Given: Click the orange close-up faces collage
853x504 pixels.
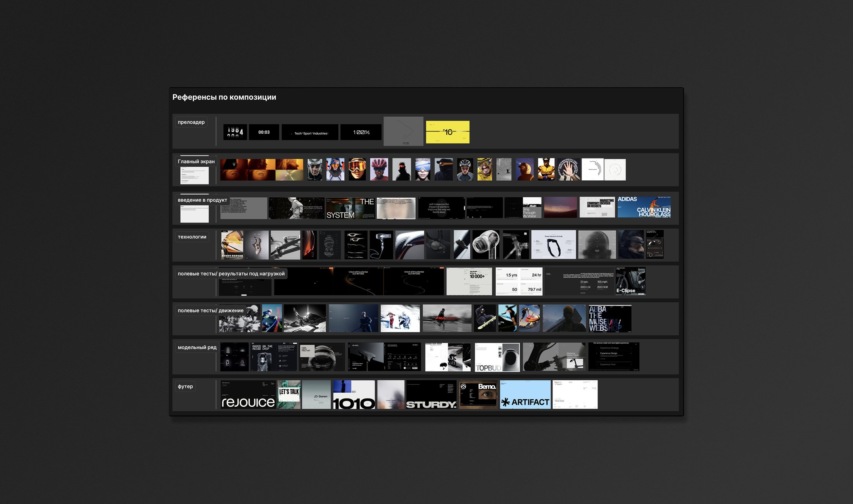Looking at the screenshot, I should pos(262,169).
